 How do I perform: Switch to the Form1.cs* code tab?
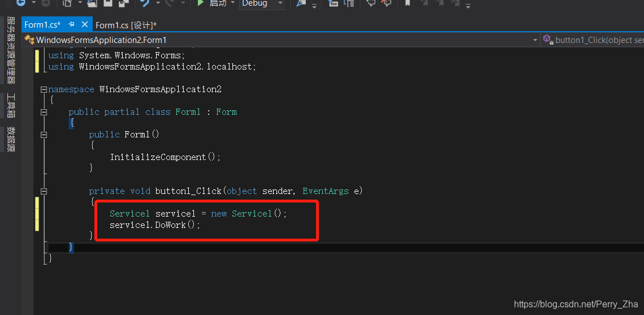42,25
